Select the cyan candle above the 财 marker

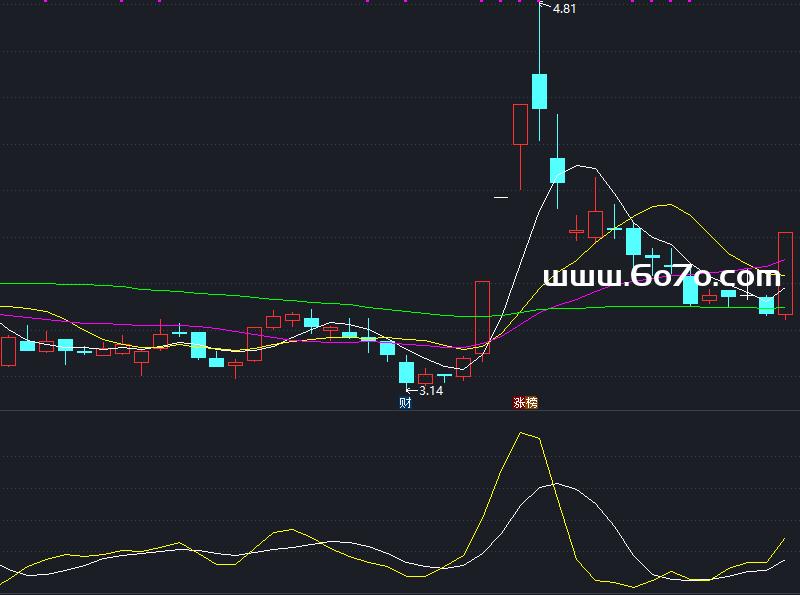pos(406,372)
